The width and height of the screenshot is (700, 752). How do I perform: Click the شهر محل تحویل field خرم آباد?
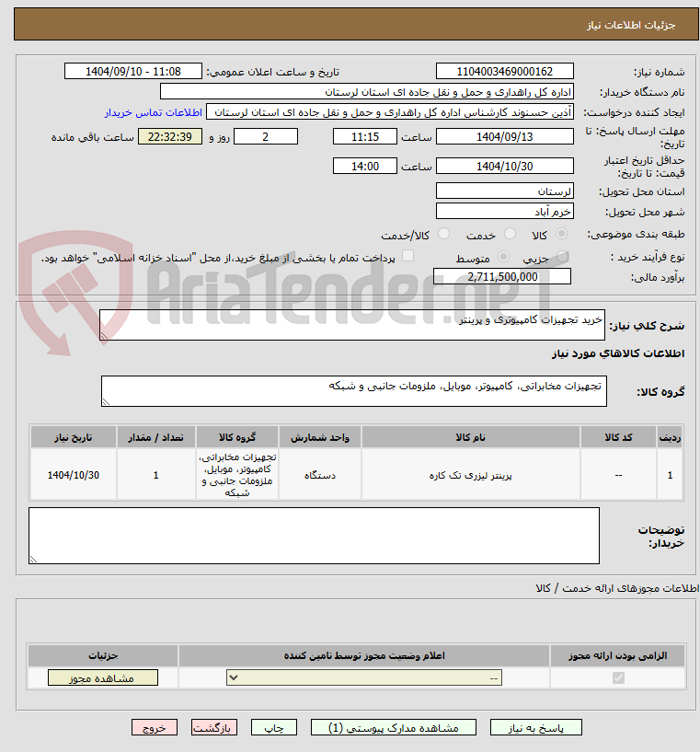(504, 212)
